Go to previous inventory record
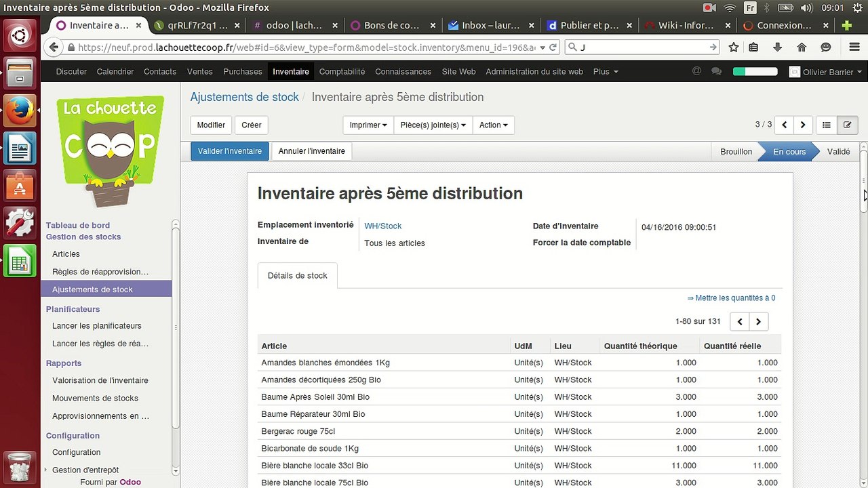This screenshot has height=488, width=868. point(785,125)
